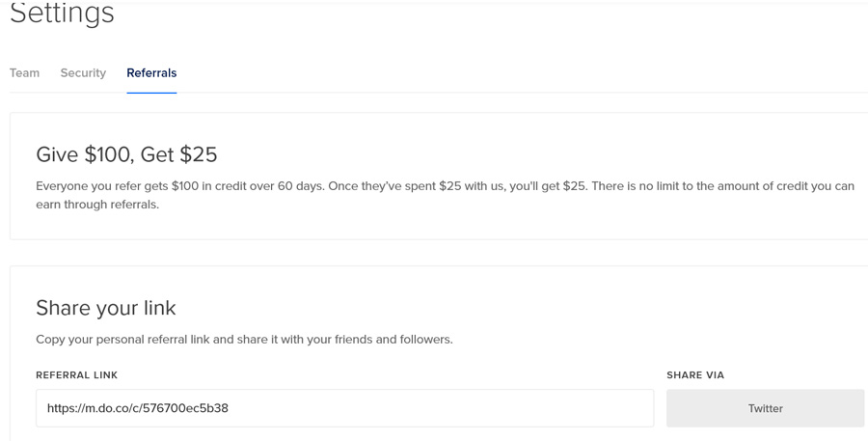Click the "Everyone you refer gets $100" sentence

click(180, 186)
